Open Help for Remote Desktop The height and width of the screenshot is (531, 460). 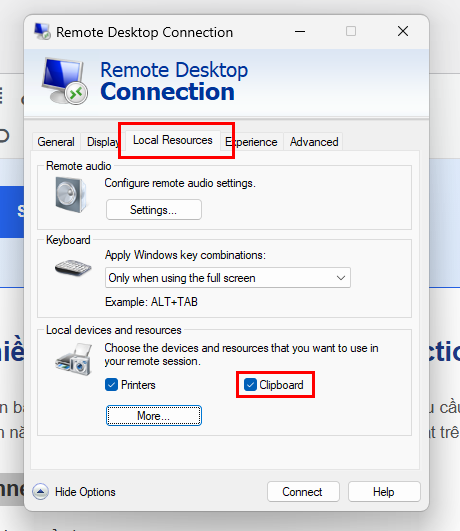pyautogui.click(x=384, y=492)
